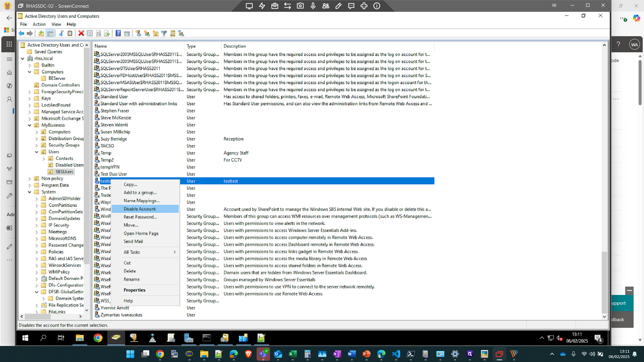
Task: Click the red X Delete toolbar icon
Action: [x=81, y=33]
